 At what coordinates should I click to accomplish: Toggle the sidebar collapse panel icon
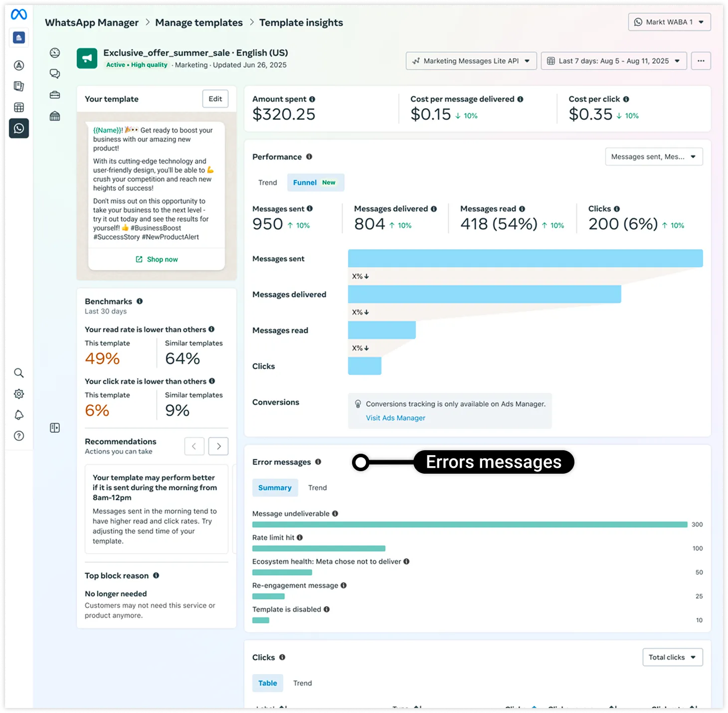tap(55, 428)
